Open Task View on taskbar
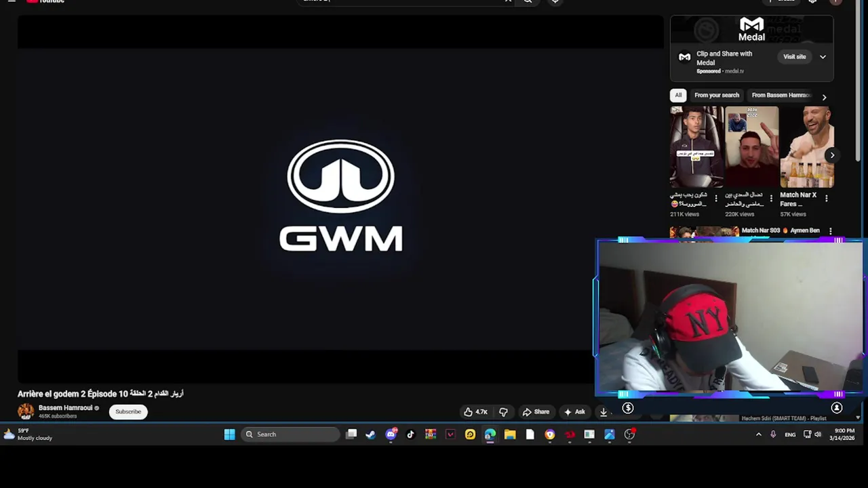The height and width of the screenshot is (488, 868). point(351,434)
